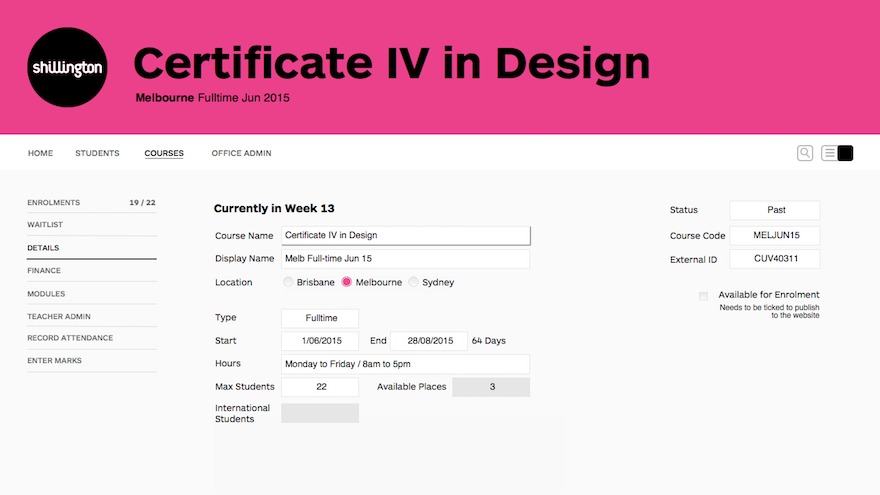Open the Enrolments sidebar section
Viewport: 880px width, 495px height.
(x=91, y=203)
